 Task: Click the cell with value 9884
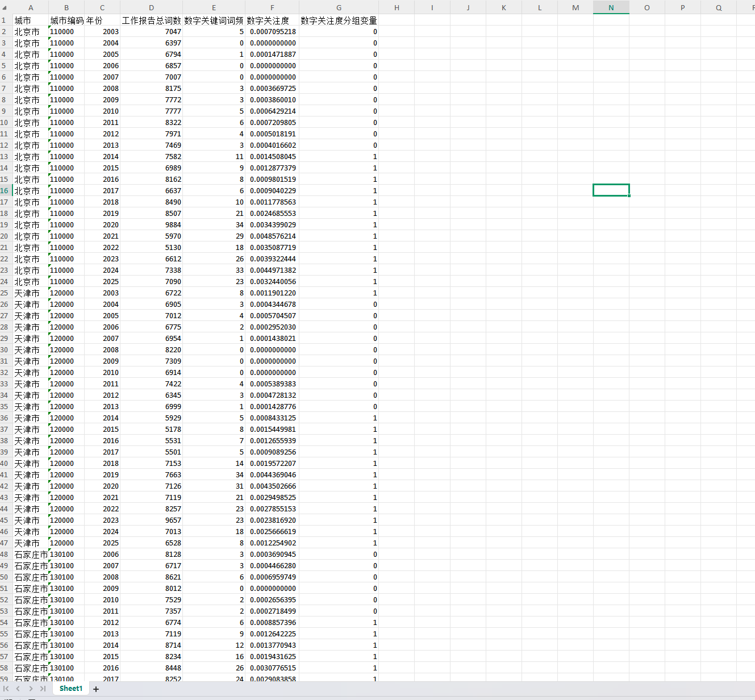(152, 225)
